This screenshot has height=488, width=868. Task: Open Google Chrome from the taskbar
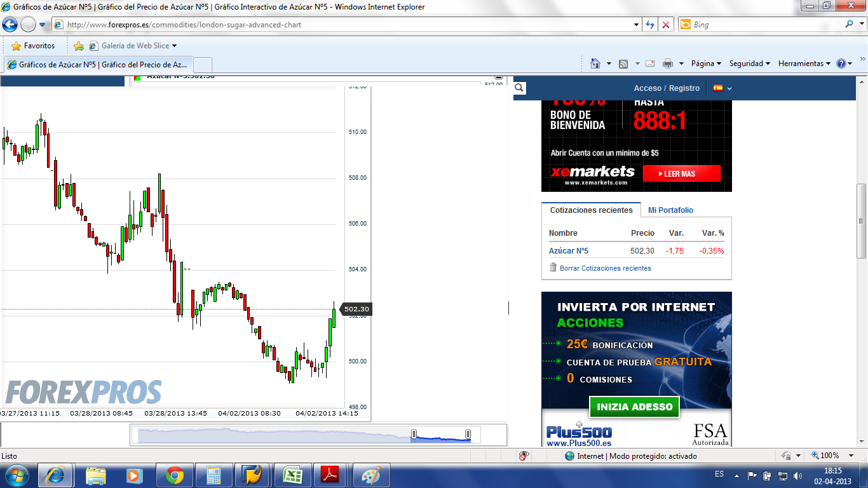click(x=174, y=475)
